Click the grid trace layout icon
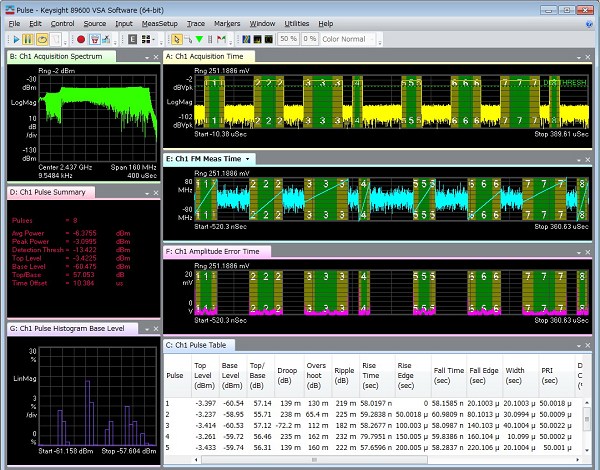Screen dimensions: 600x470 (x=148, y=39)
